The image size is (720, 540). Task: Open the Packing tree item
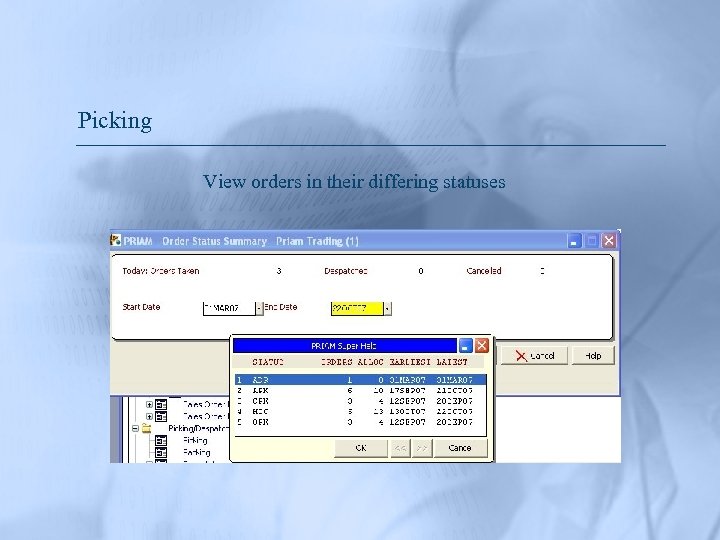click(x=196, y=452)
